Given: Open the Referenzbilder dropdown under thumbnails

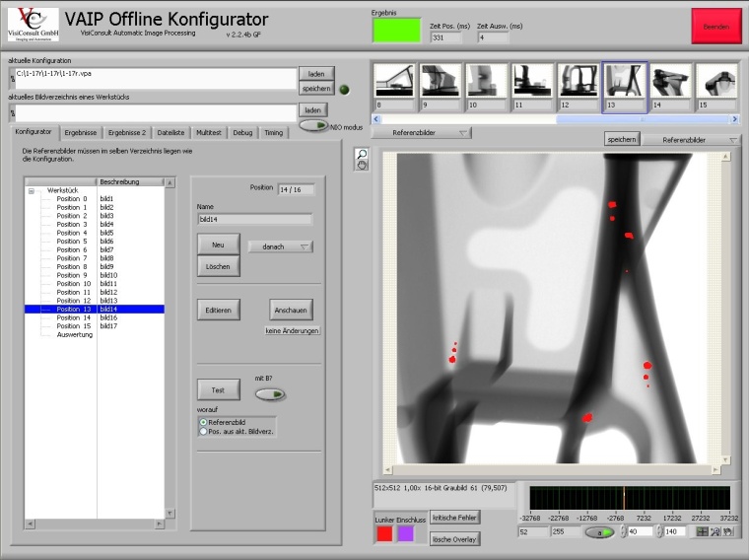Looking at the screenshot, I should (426, 132).
